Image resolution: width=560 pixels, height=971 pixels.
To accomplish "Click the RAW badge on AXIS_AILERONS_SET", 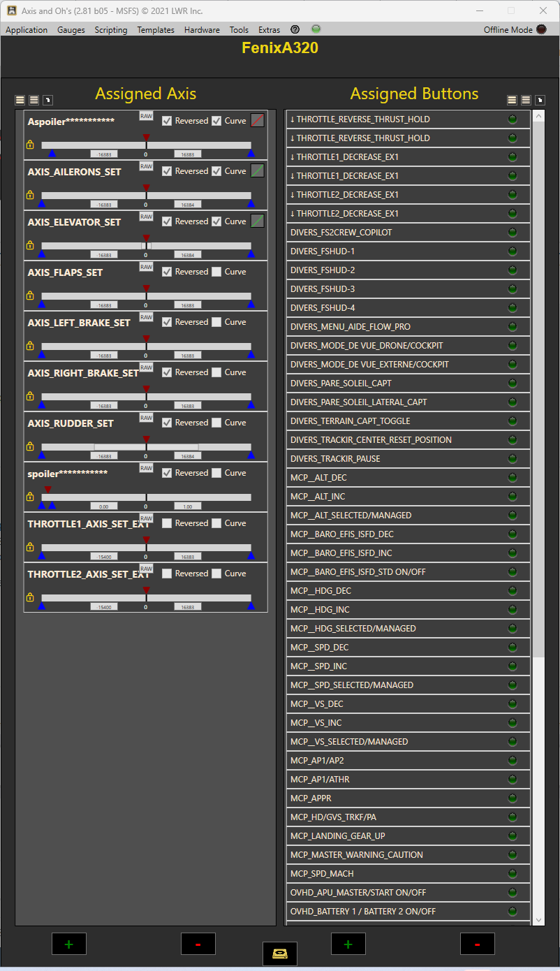I will coord(146,166).
